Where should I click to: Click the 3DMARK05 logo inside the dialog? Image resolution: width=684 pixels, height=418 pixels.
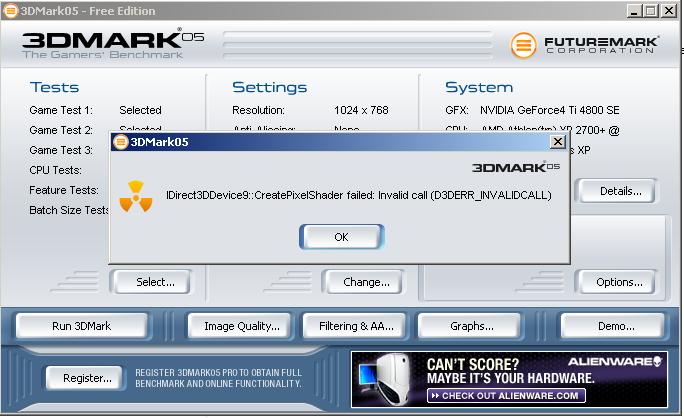516,168
